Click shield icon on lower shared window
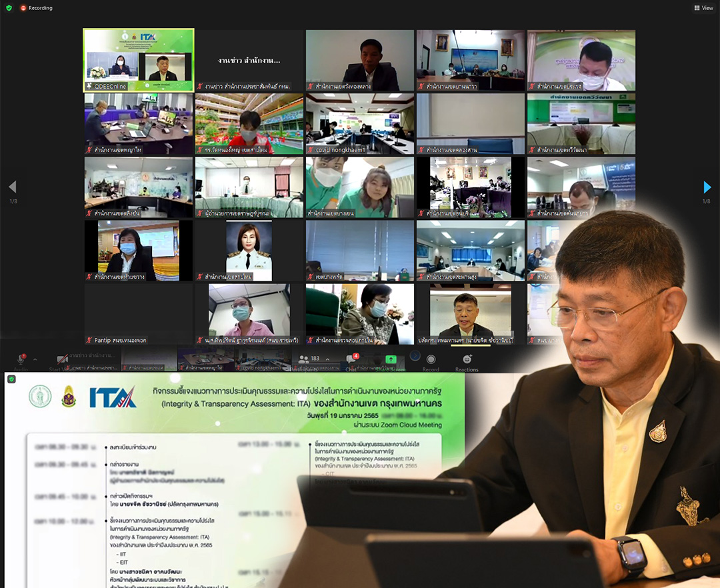The image size is (720, 588). coord(11,379)
